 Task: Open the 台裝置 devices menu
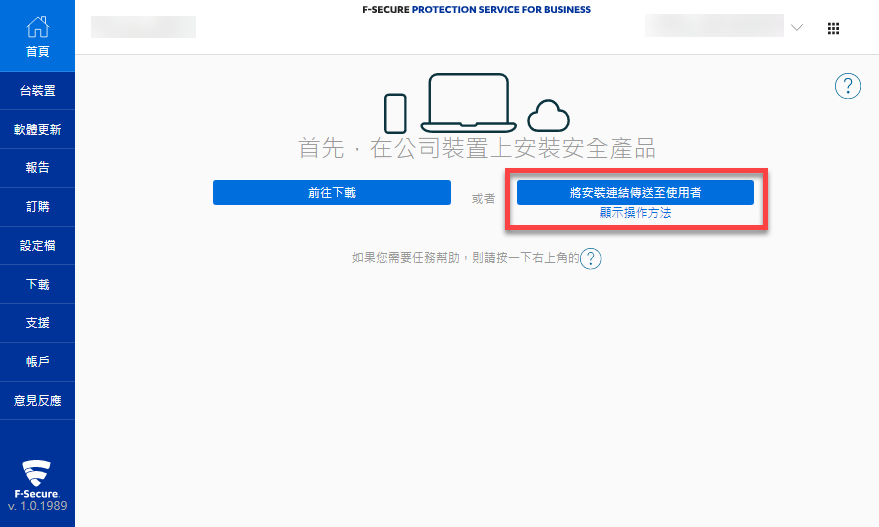(x=37, y=91)
